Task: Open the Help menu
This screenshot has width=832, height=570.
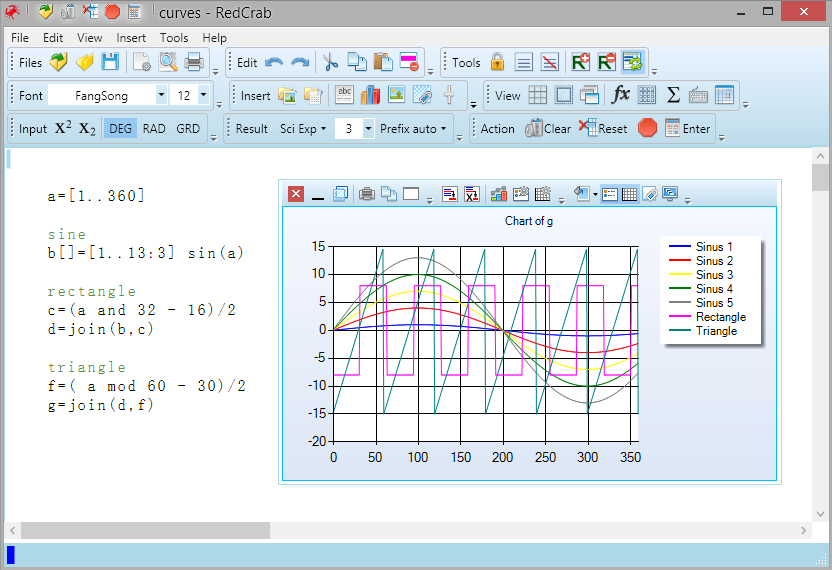Action: pyautogui.click(x=214, y=38)
